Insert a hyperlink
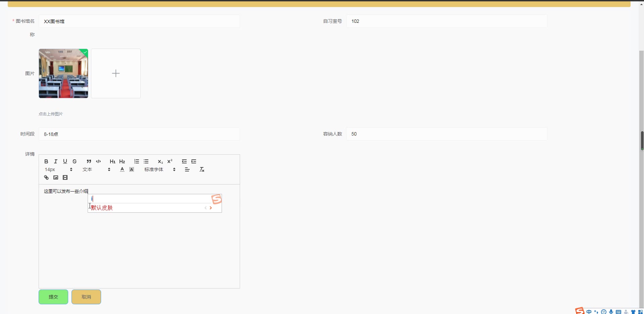Viewport: 644px width, 314px height. [46, 177]
